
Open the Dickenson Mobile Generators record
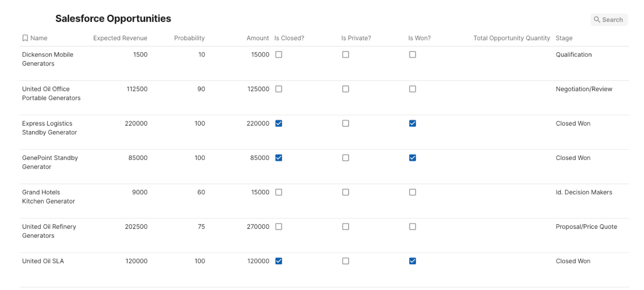click(x=47, y=59)
